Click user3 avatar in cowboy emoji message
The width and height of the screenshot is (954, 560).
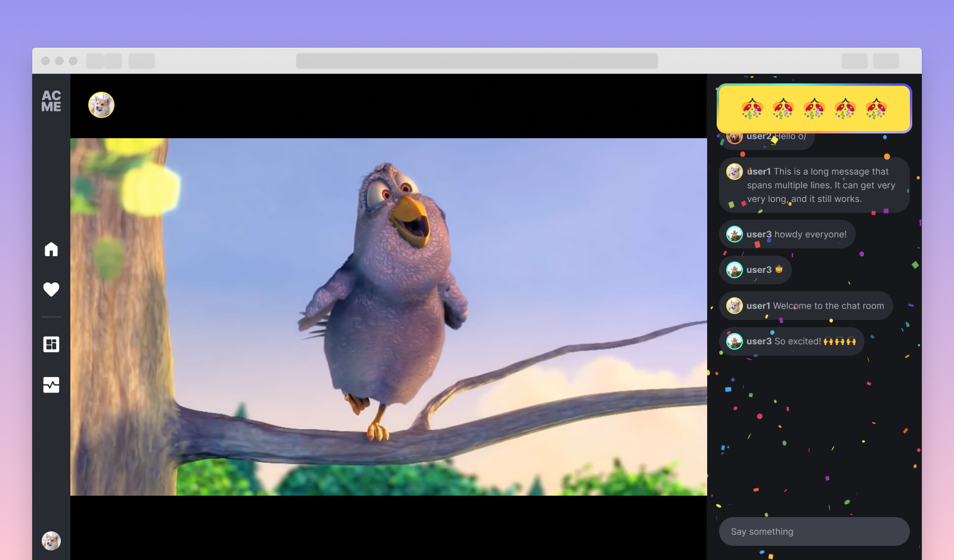point(735,270)
